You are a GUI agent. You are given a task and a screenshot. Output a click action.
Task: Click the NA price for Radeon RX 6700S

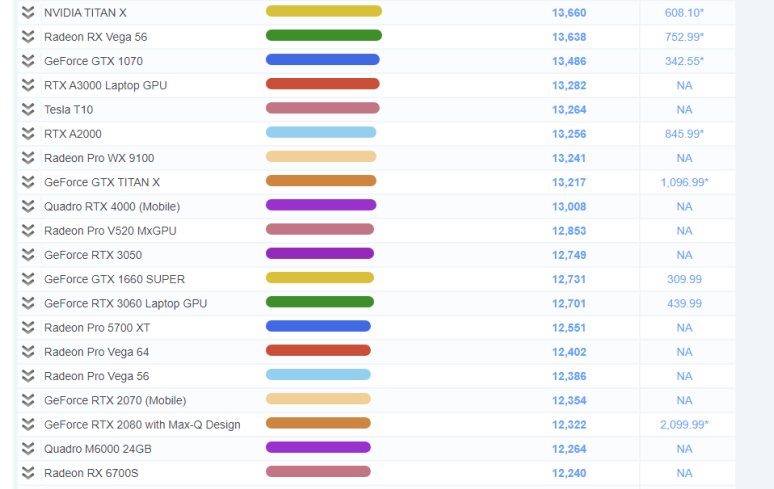pyautogui.click(x=684, y=473)
